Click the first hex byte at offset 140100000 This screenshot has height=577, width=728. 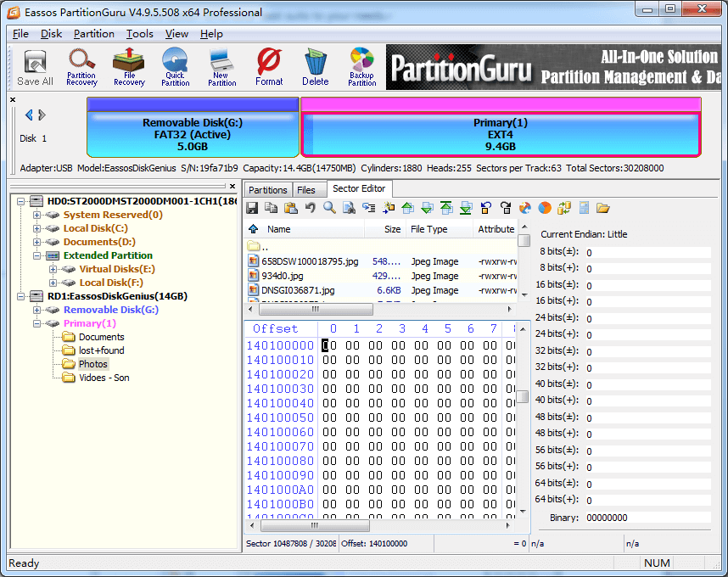(329, 345)
